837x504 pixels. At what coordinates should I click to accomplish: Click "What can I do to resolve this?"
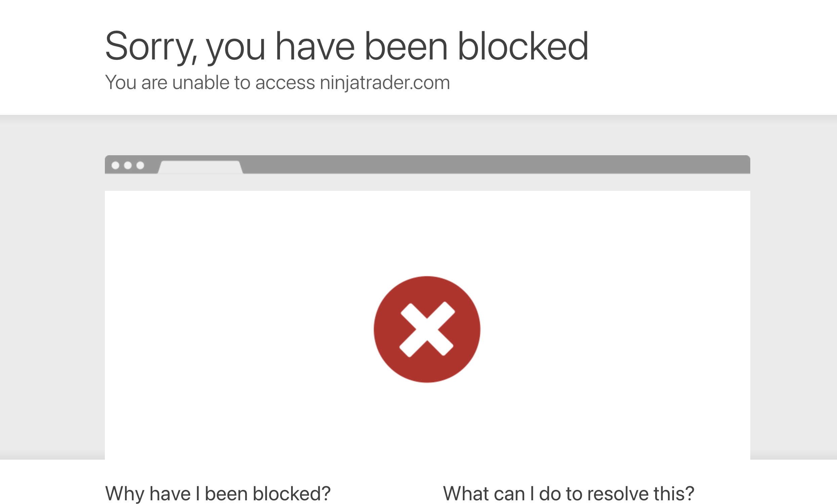[x=568, y=493]
